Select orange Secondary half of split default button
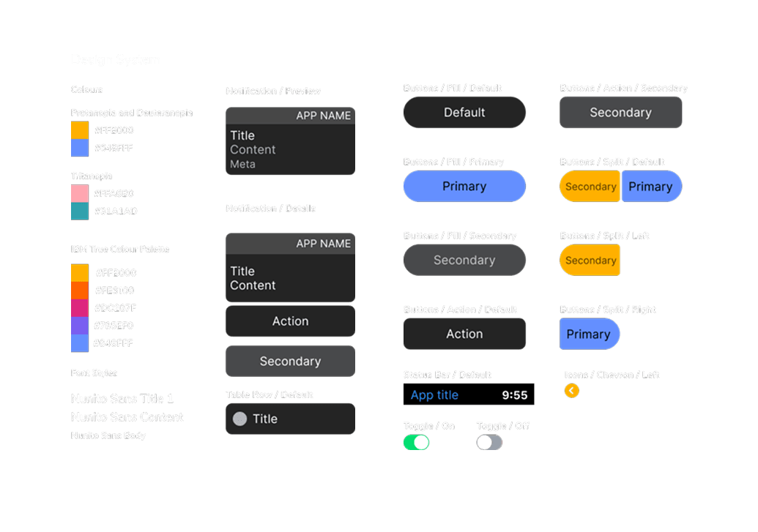This screenshot has width=758, height=532. 590,186
